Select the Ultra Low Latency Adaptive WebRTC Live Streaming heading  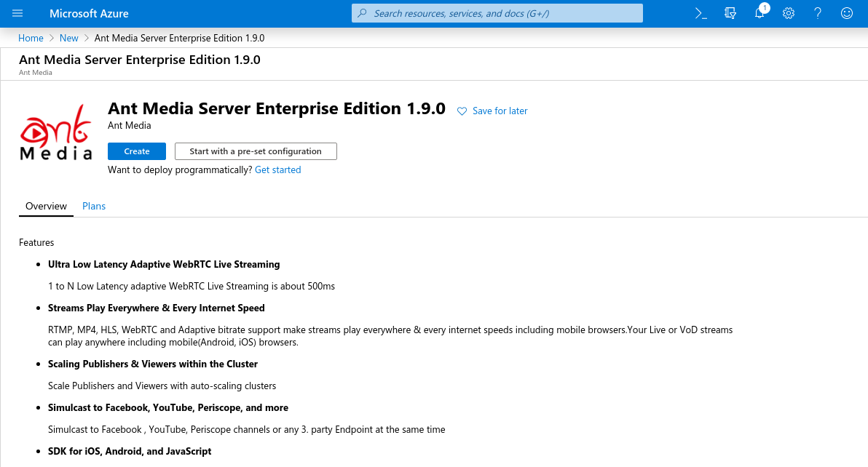(164, 264)
